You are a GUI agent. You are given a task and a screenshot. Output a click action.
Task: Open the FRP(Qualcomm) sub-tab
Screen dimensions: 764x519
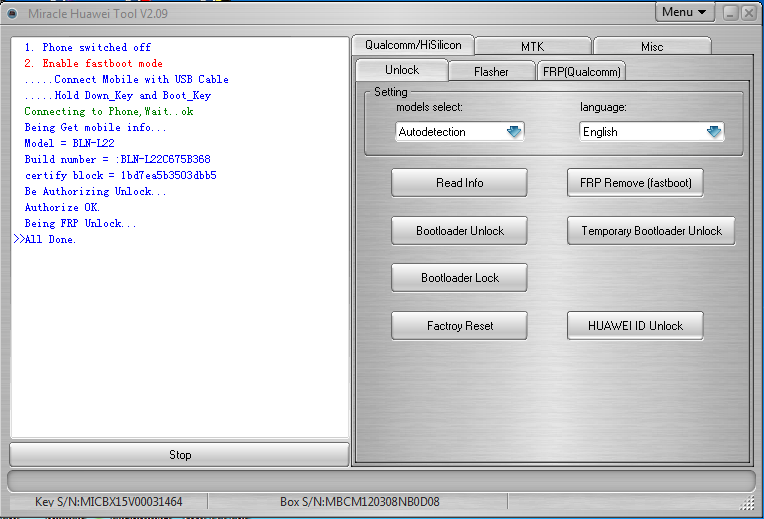click(x=581, y=72)
